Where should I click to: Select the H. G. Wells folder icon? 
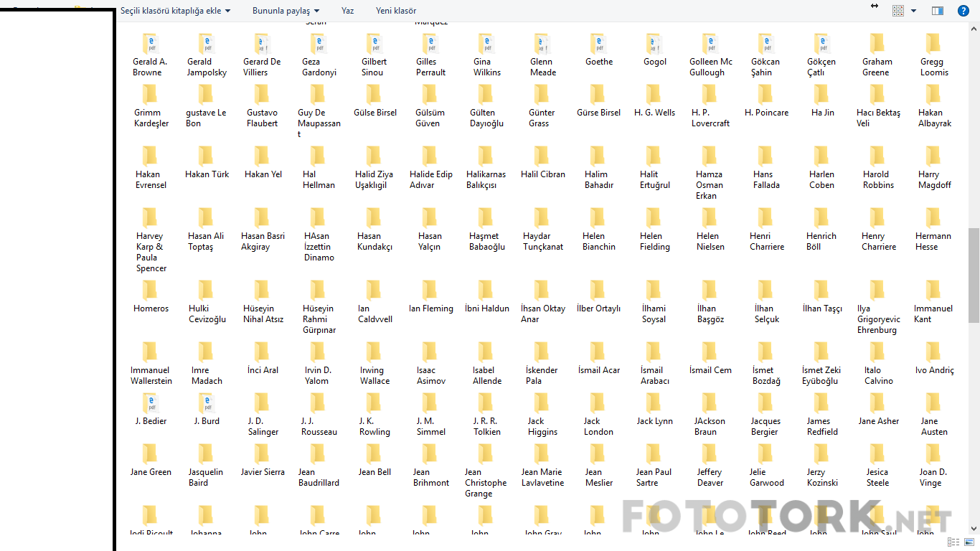pyautogui.click(x=654, y=95)
